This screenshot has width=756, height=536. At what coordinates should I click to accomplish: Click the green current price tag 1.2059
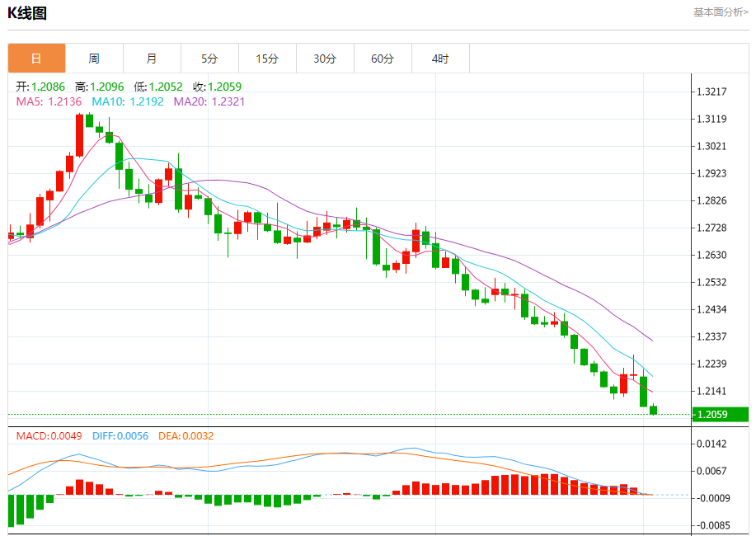point(721,415)
